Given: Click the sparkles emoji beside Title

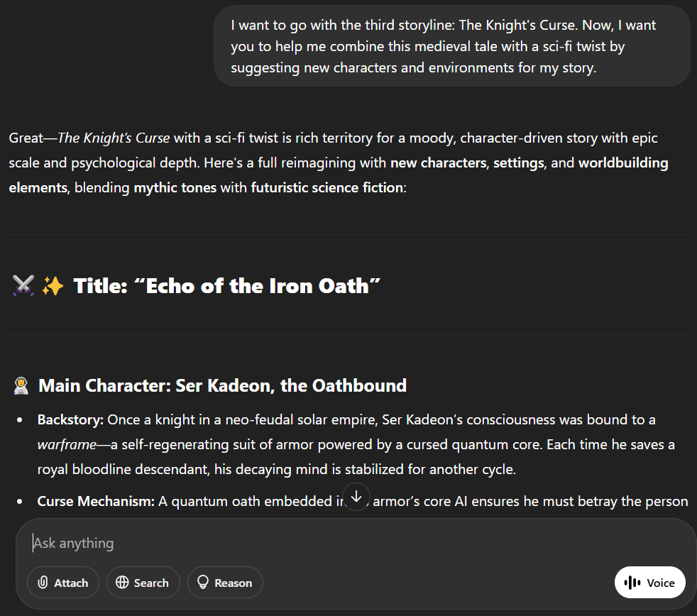Looking at the screenshot, I should pos(53,286).
